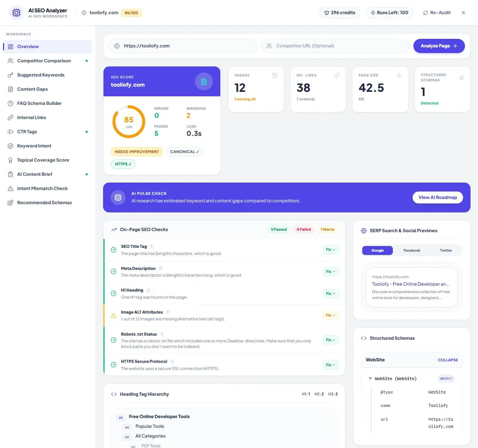Open Suggested Keywords in the sidebar
Screen dimensions: 478x448
tap(47, 75)
